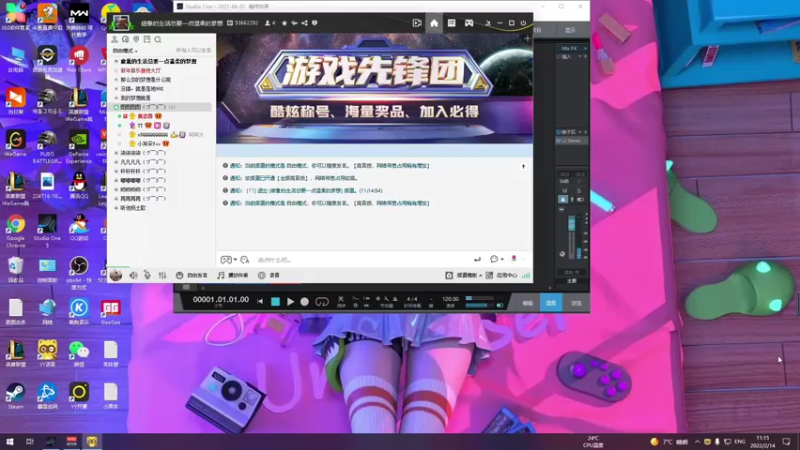Image resolution: width=800 pixels, height=450 pixels.
Task: Click Studio One play button
Action: point(290,302)
